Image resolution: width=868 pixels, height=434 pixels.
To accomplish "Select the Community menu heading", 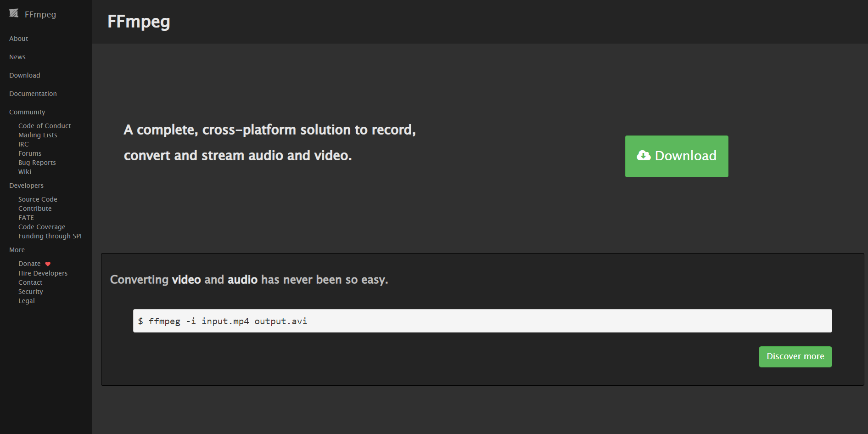I will coord(27,112).
